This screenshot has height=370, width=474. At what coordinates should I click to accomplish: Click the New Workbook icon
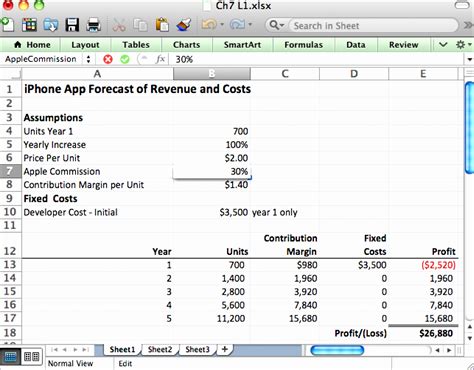[7, 25]
